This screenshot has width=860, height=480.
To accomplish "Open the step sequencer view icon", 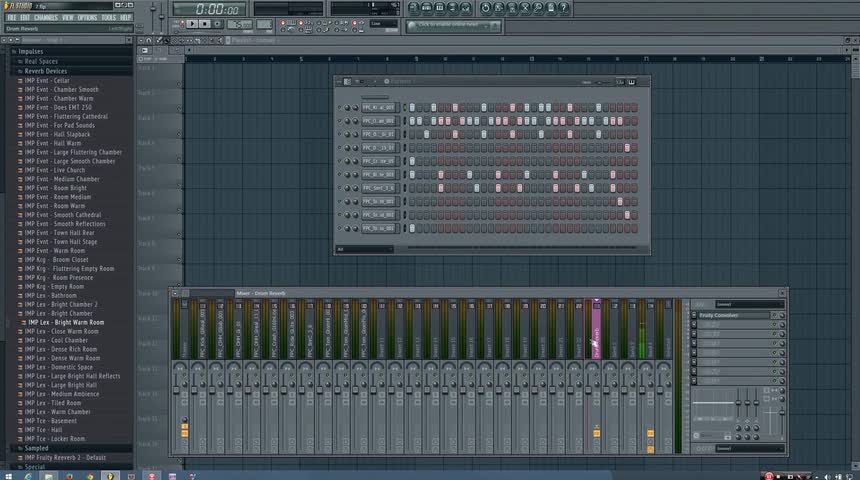I will pos(426,8).
